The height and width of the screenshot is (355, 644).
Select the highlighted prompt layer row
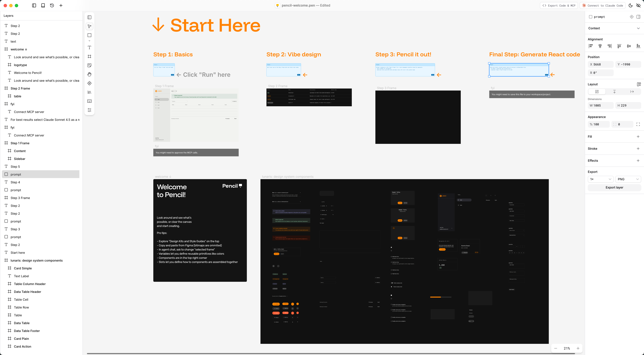point(41,174)
